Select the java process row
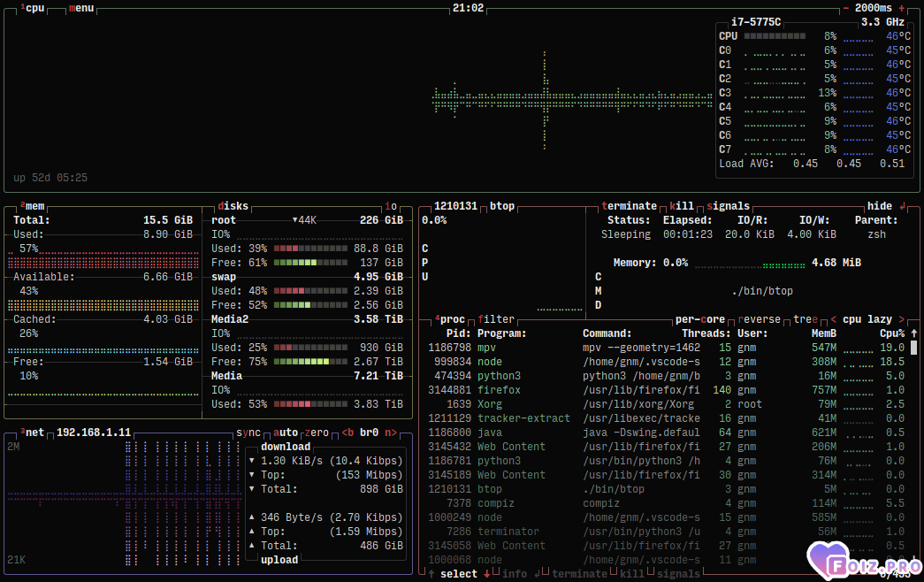This screenshot has width=924, height=582. click(x=666, y=433)
